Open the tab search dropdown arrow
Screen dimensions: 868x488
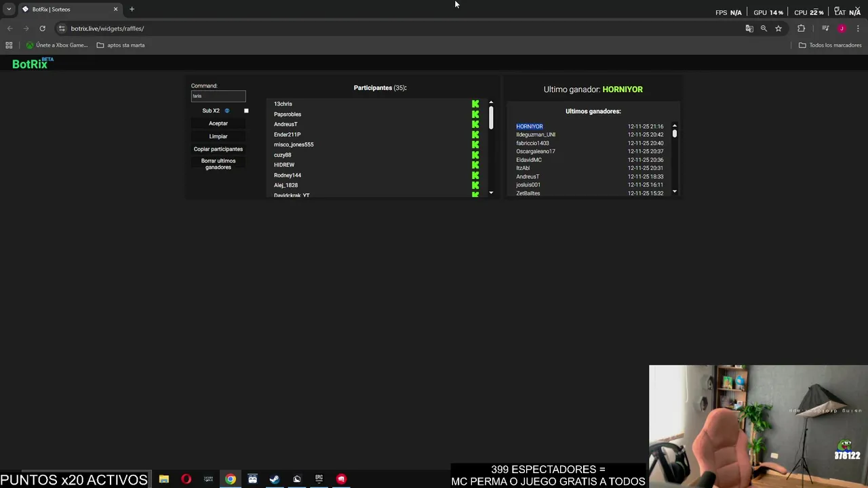click(9, 9)
